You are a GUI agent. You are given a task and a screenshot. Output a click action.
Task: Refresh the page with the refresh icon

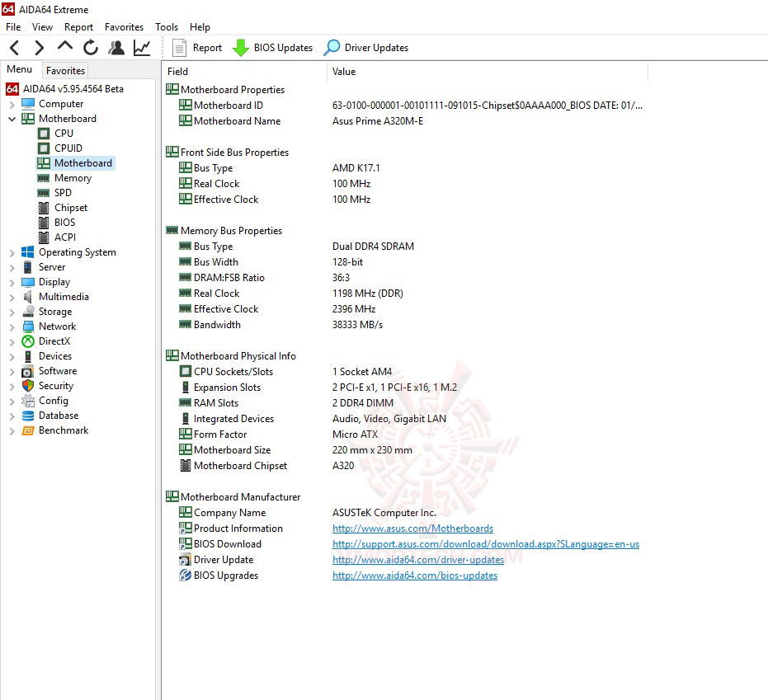click(90, 47)
